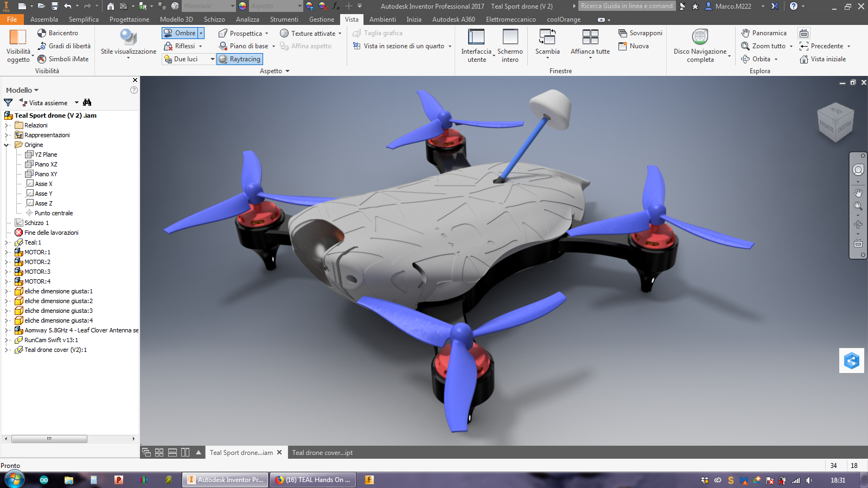Screen dimensions: 868x488
Task: Click the browser horizontal scrollbar
Action: [49, 439]
